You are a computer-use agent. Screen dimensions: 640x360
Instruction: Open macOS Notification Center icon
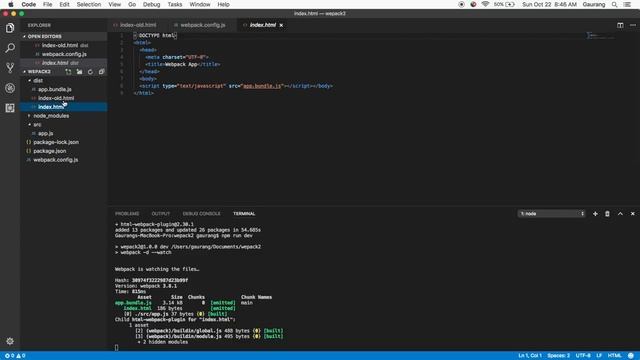pos(627,4)
